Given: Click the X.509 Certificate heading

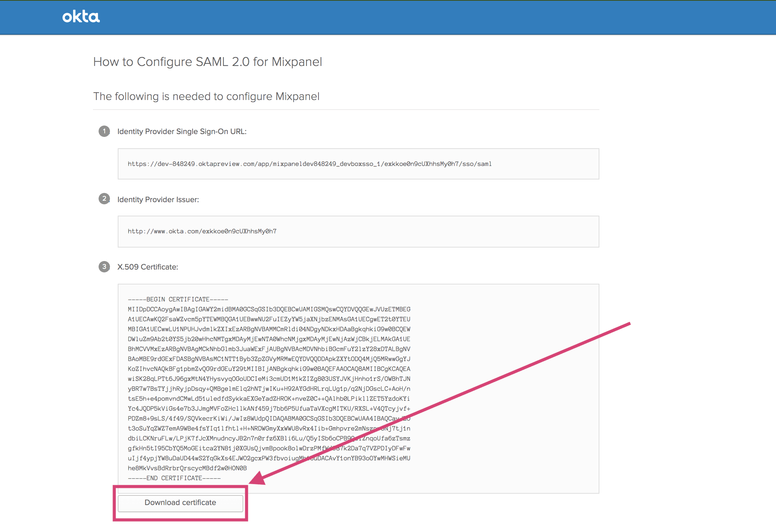Looking at the screenshot, I should [148, 267].
